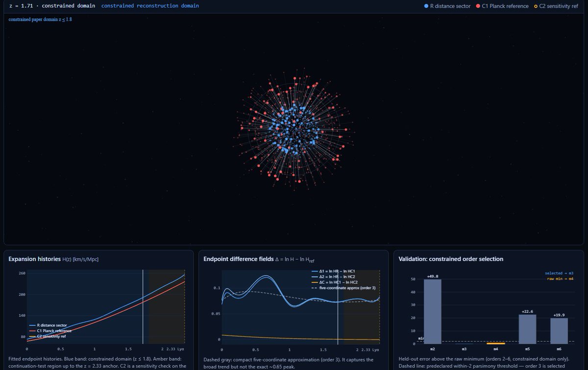Toggle 'C1 Planck reference' in Expansion histories chart legend
588x370 pixels.
51,331
